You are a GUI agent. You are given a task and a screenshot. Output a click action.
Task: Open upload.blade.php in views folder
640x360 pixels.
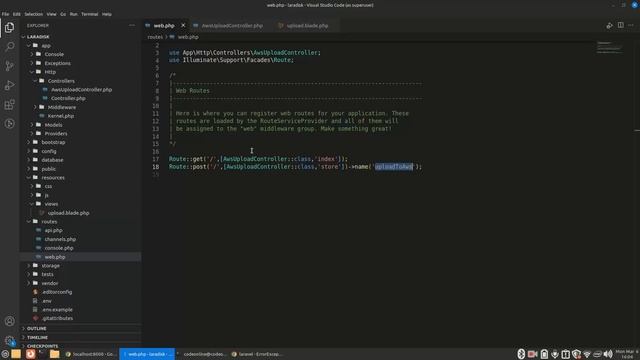[x=68, y=213]
